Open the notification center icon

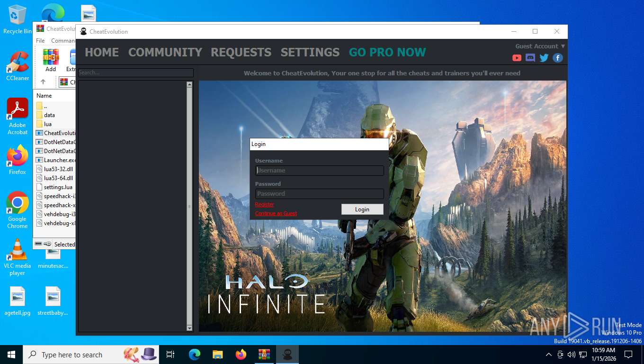pos(628,355)
